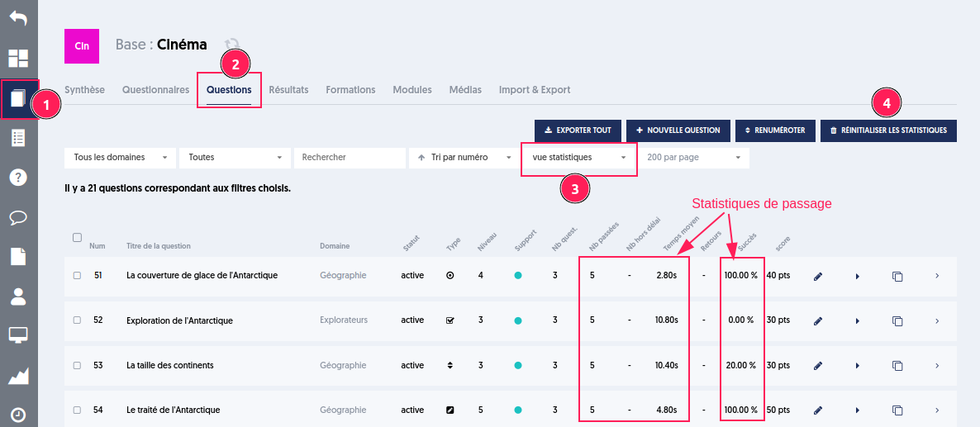Screen dimensions: 980x427
Task: Switch to the Questionnaires tab
Action: 155,90
